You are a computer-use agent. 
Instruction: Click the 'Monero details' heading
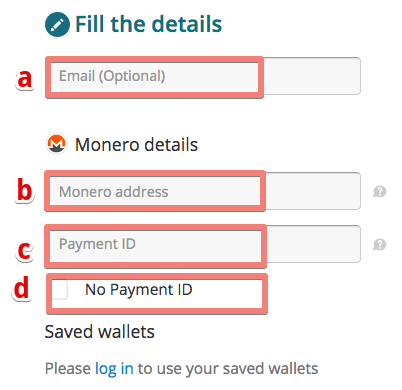(136, 145)
